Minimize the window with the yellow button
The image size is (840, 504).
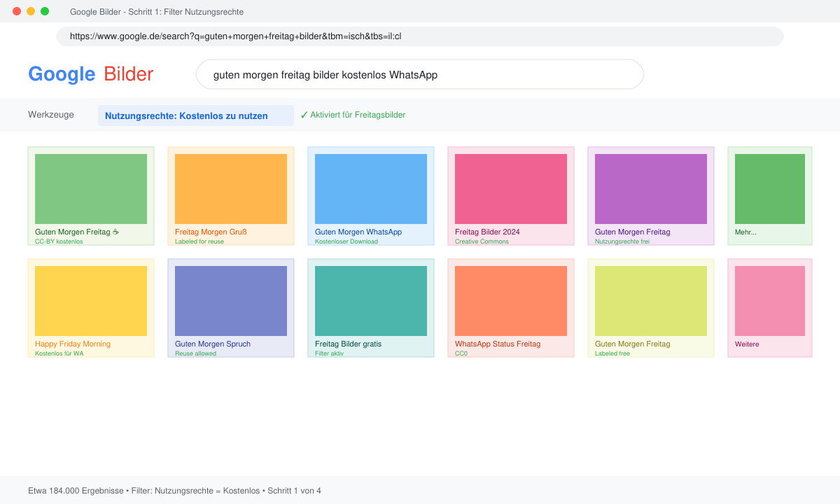point(31,11)
